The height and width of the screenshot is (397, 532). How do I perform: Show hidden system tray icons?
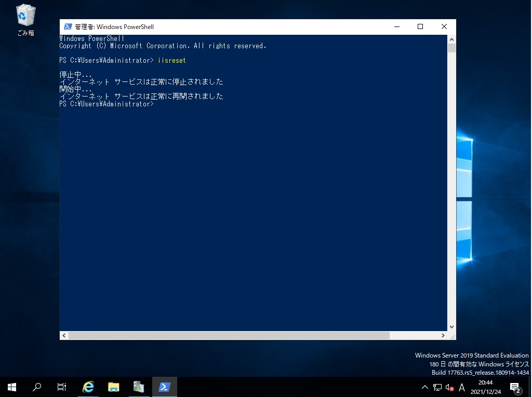(424, 387)
